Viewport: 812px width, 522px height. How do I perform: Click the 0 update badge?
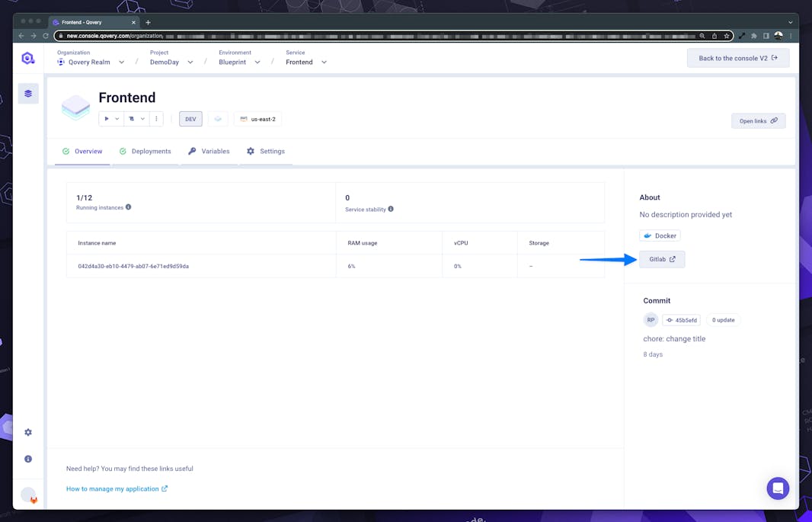tap(723, 320)
